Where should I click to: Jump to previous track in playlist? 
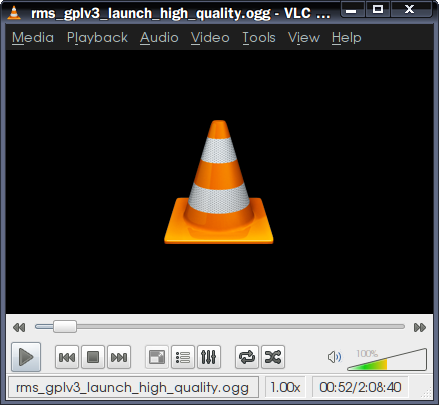(x=67, y=357)
